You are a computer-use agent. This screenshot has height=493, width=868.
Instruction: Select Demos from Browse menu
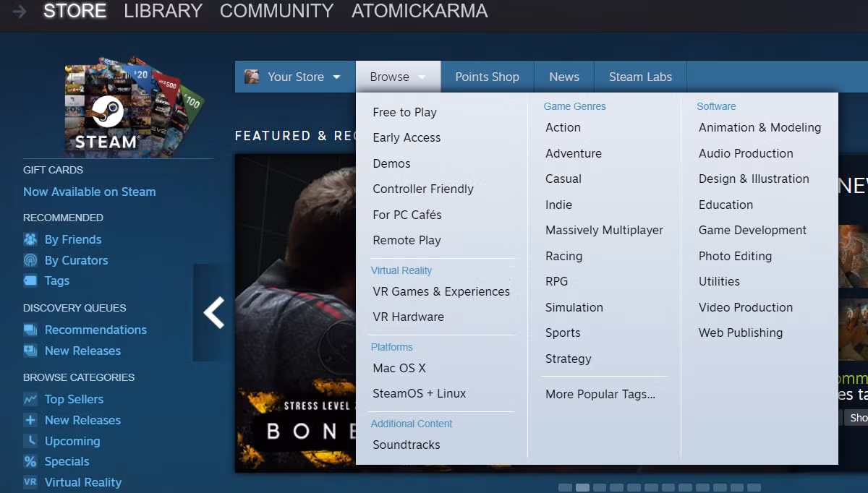(x=391, y=163)
